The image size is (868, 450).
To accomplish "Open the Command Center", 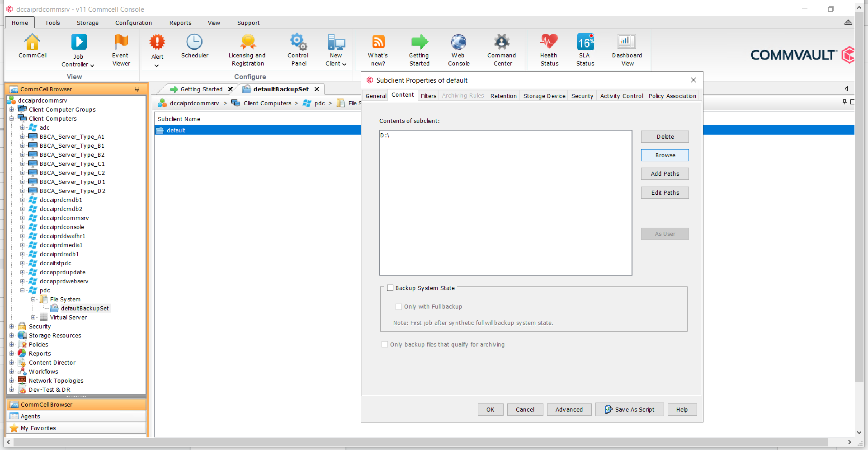I will pyautogui.click(x=502, y=50).
